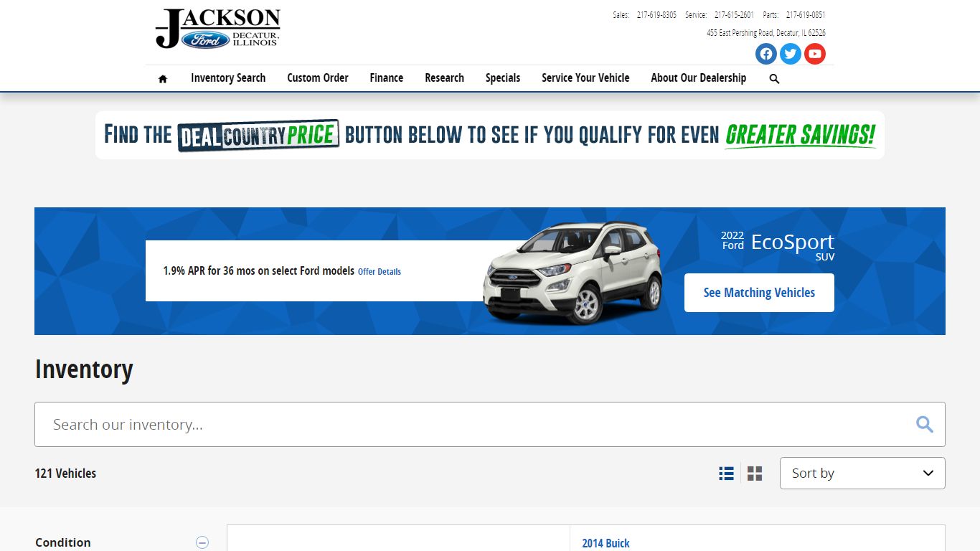Click the 2022 Ford EcoSport SUV title
Viewport: 980px width, 551px height.
click(x=778, y=245)
